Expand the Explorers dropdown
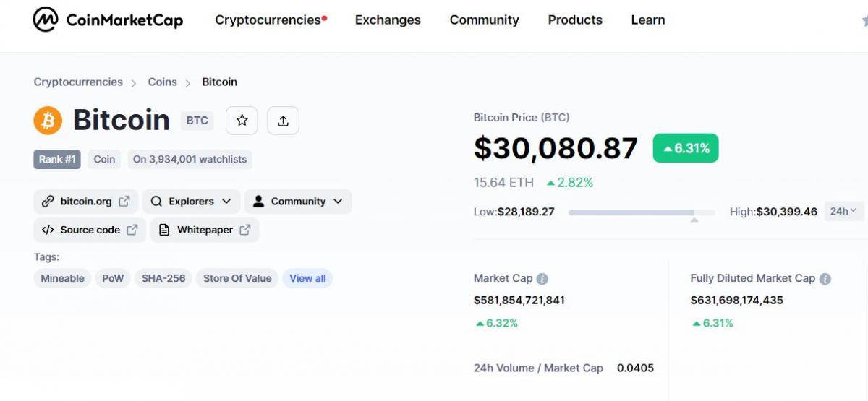 coord(191,202)
